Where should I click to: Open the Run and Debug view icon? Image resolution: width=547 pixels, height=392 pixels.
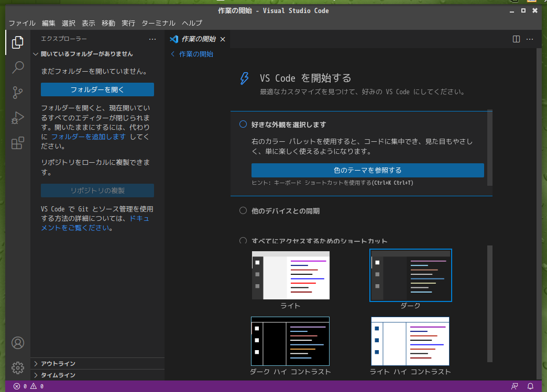pos(17,118)
